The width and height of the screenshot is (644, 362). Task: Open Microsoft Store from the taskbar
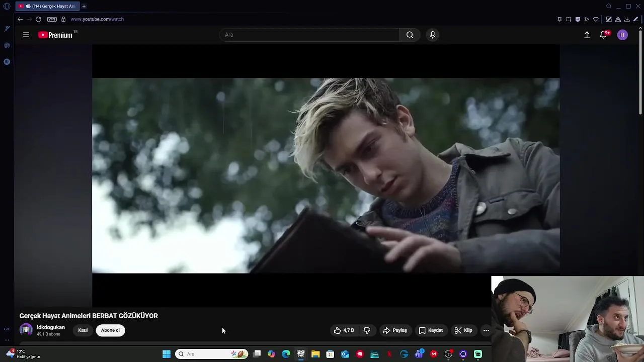[330, 354]
